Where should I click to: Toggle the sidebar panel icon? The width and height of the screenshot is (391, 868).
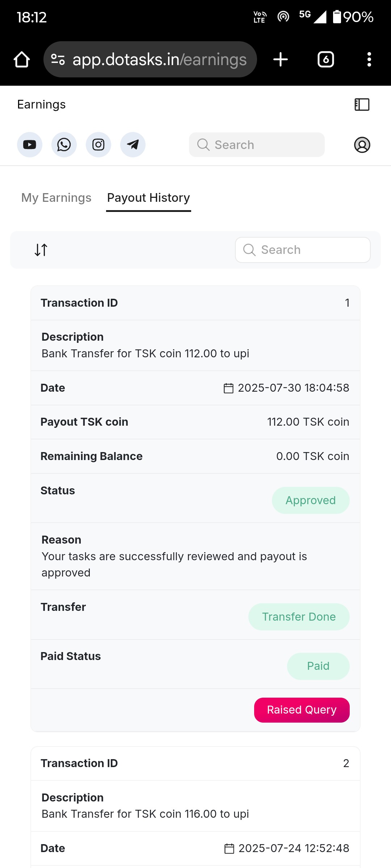click(x=362, y=105)
